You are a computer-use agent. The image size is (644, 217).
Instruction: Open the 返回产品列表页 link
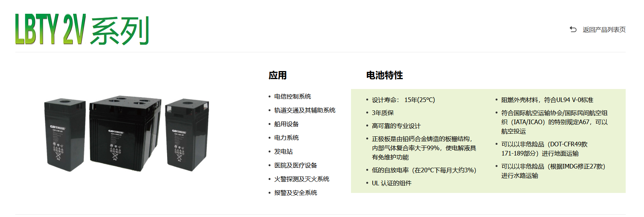pyautogui.click(x=604, y=29)
